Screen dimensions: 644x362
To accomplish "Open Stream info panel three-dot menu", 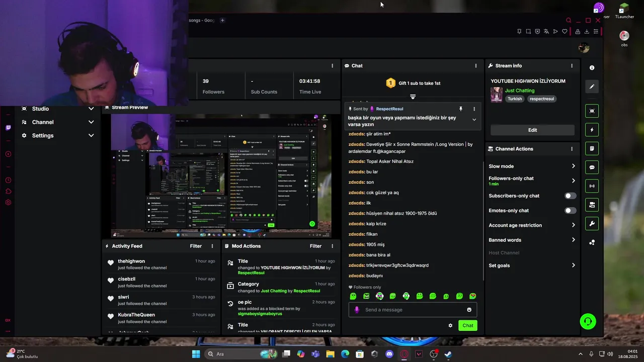I will (572, 66).
